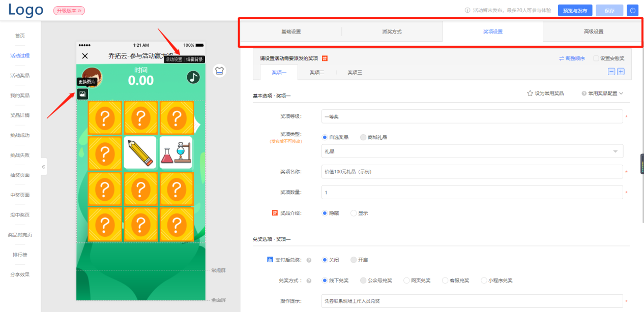Select the 奖项三 prize tab
Image resolution: width=644 pixels, height=312 pixels.
355,73
